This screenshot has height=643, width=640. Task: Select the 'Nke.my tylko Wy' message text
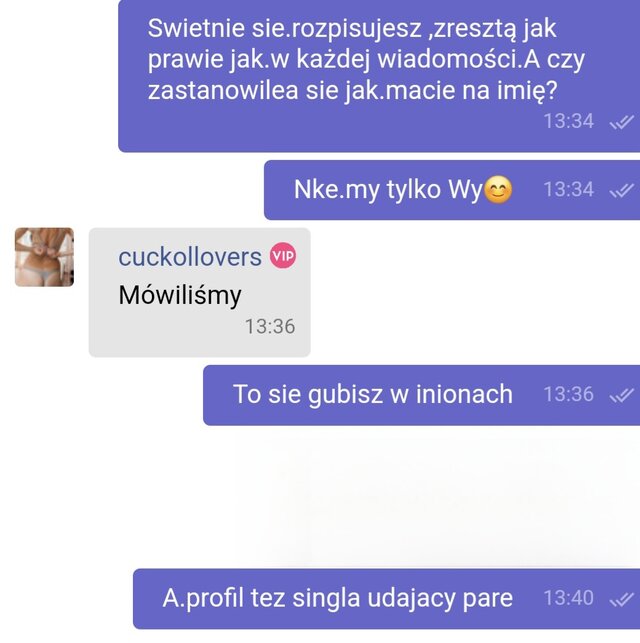point(388,190)
